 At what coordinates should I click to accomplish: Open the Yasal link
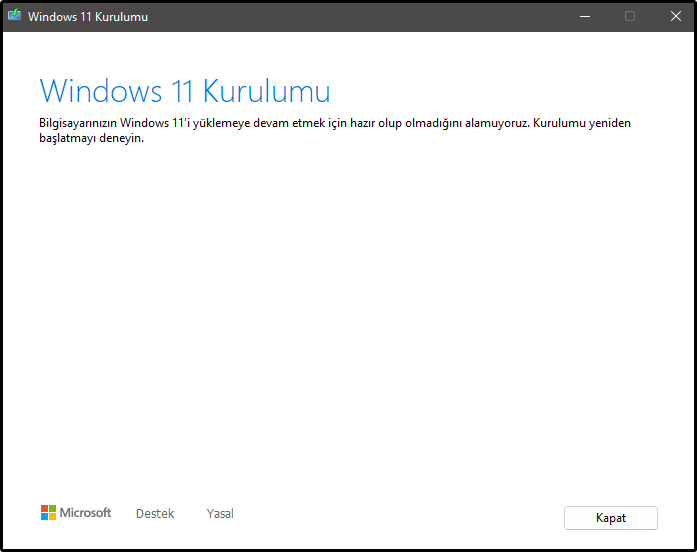pos(220,514)
